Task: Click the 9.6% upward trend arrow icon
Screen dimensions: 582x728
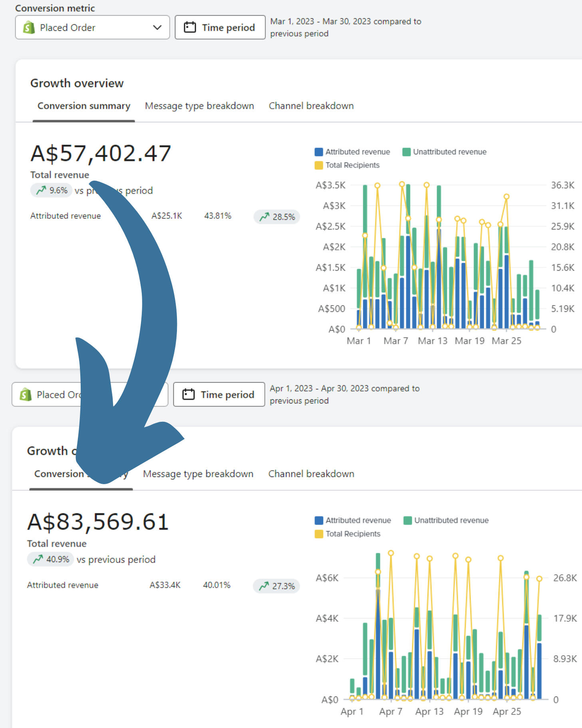Action: (41, 190)
